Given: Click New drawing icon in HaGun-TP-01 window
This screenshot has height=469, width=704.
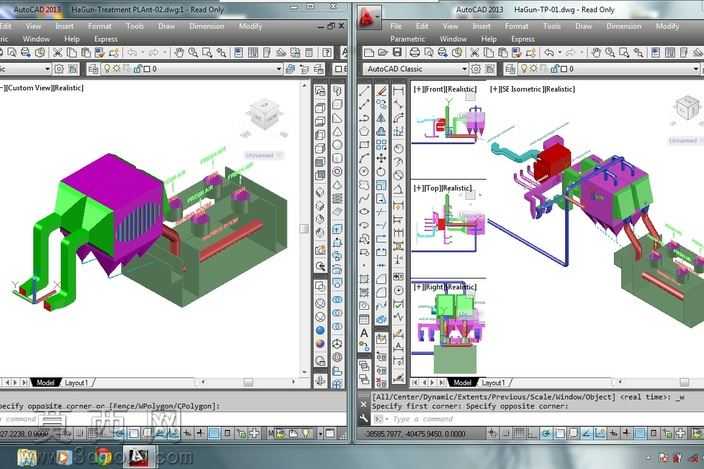Looking at the screenshot, I should (369, 53).
